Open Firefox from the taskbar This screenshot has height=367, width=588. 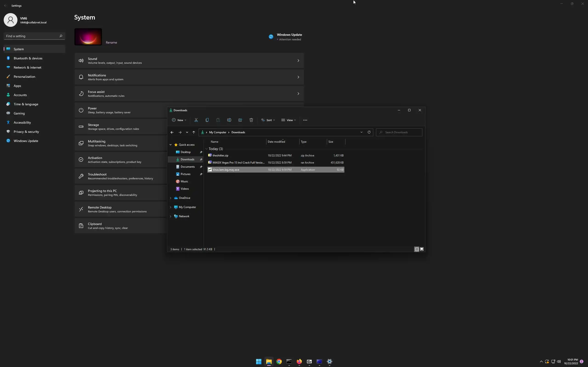(x=299, y=361)
